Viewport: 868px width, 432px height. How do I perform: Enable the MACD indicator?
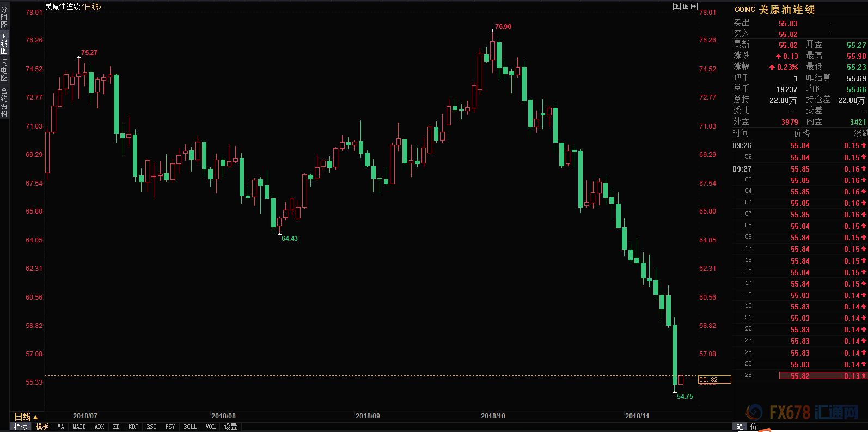(79, 427)
